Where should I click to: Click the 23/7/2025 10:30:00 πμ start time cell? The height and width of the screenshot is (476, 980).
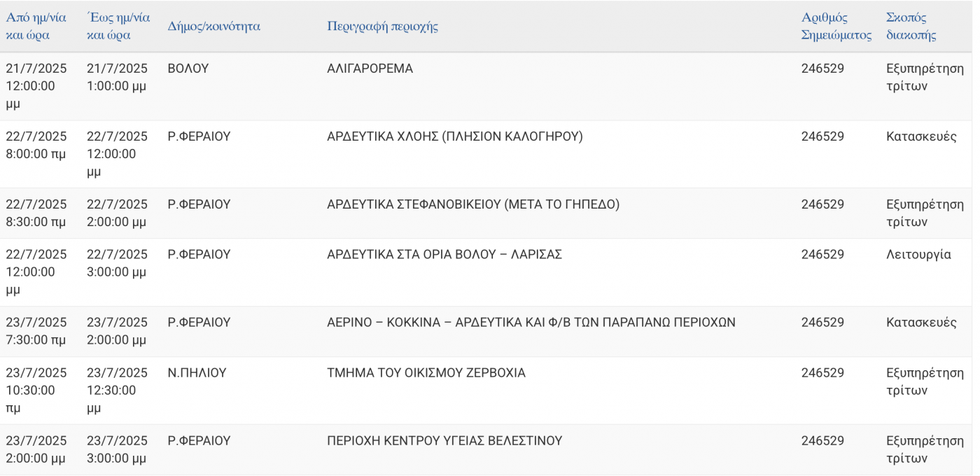pyautogui.click(x=36, y=390)
